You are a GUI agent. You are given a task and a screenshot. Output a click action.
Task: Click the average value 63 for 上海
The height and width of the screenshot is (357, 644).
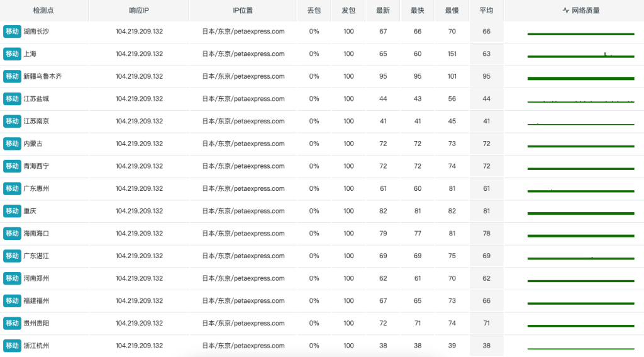[x=486, y=54]
